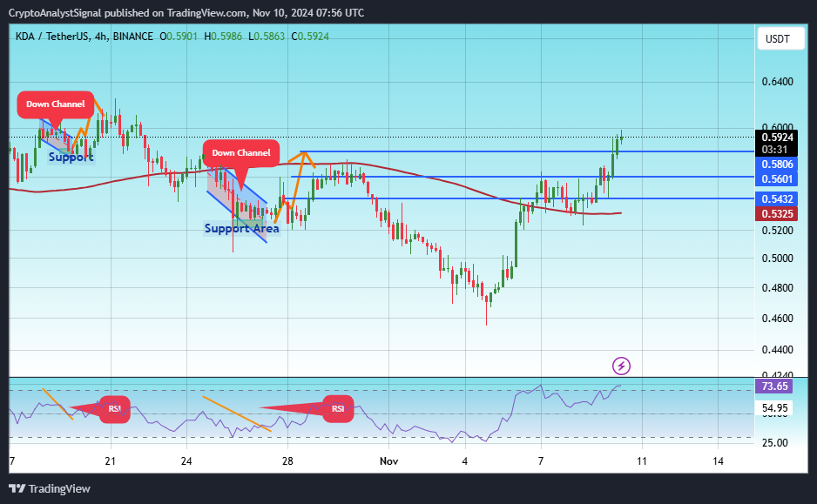
Task: Click the high value H0.5986
Action: tap(223, 37)
